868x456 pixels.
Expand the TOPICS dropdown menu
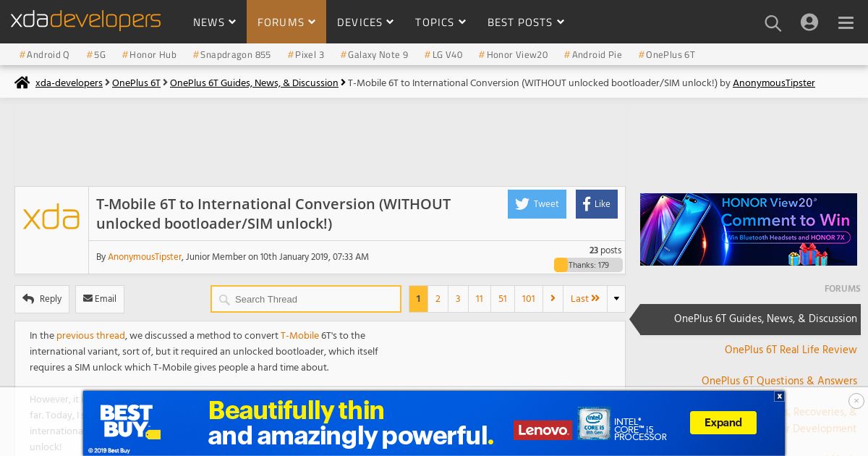coord(441,22)
